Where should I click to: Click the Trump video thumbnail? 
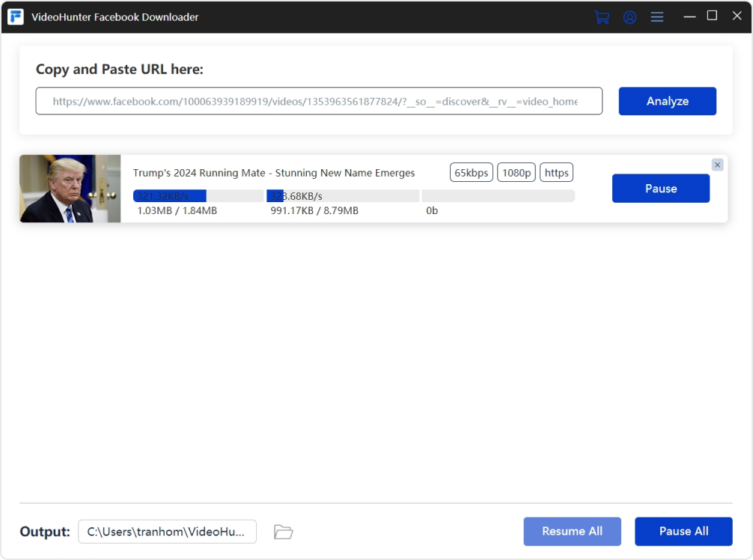70,188
